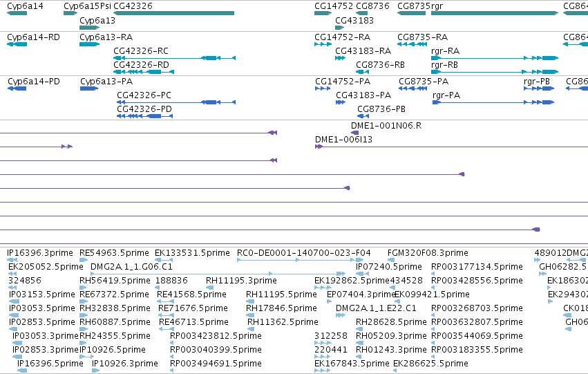Click the FGM320F08.3prime EST label

(428, 253)
